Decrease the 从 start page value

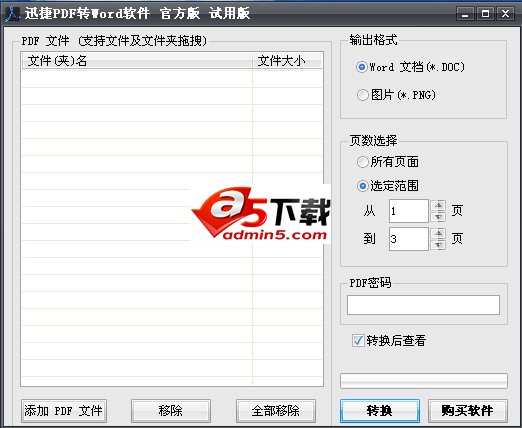[x=438, y=217]
